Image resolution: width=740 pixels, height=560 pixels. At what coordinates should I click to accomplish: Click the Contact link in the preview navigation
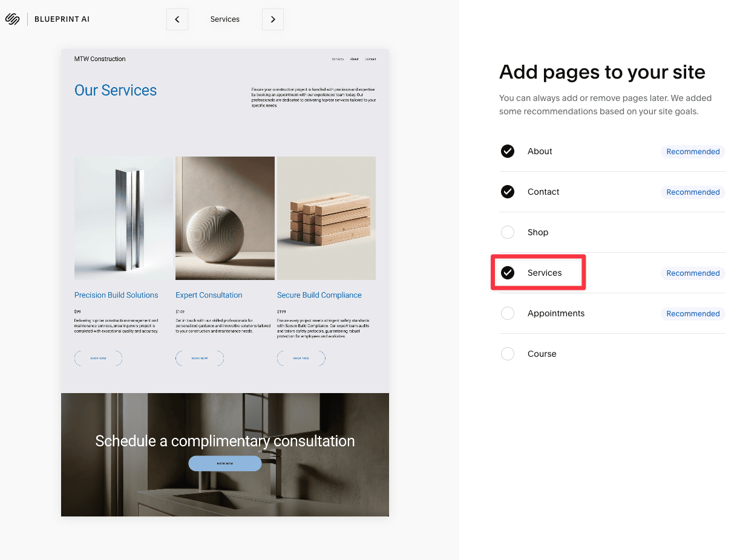[370, 59]
